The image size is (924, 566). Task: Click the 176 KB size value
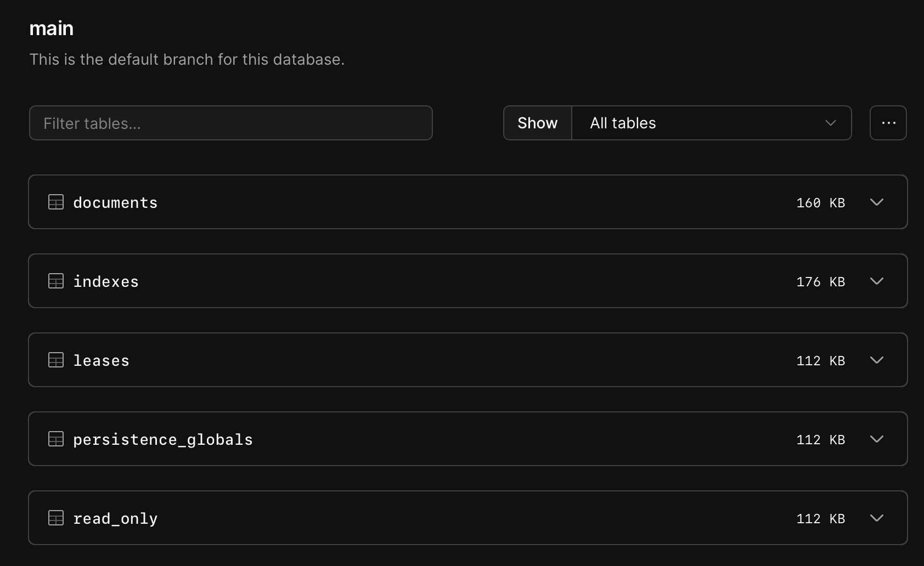[x=821, y=282]
